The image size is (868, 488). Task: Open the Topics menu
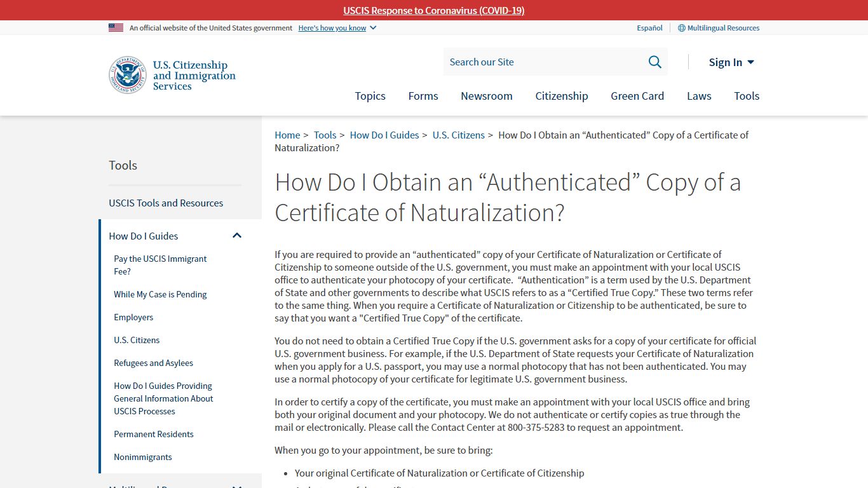(370, 96)
